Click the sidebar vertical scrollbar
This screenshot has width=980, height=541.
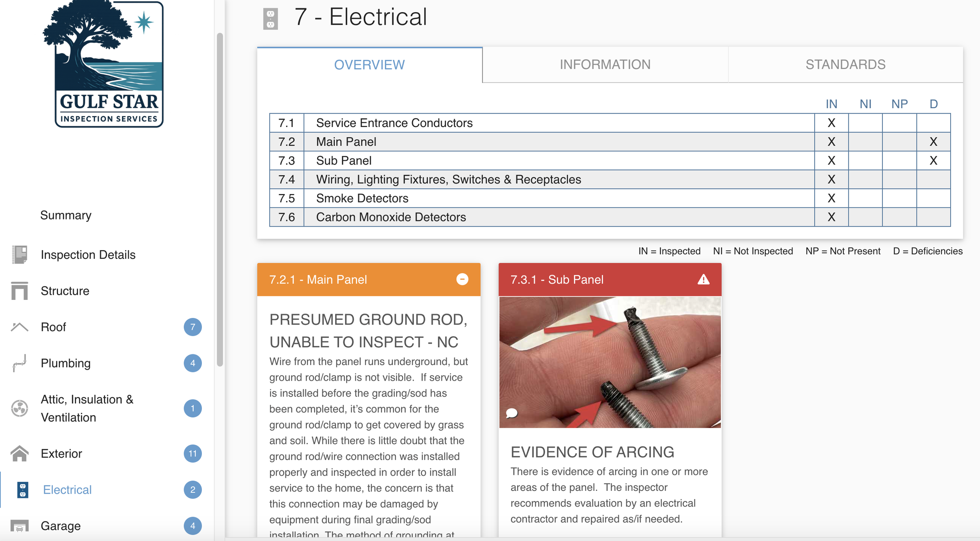pyautogui.click(x=220, y=200)
